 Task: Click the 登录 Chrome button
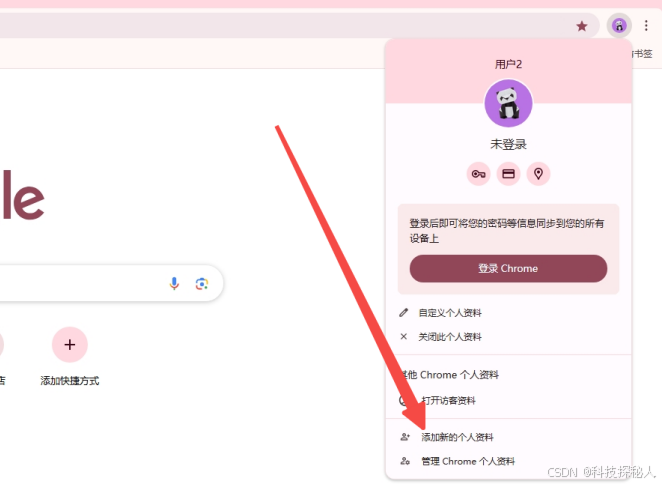pos(508,268)
